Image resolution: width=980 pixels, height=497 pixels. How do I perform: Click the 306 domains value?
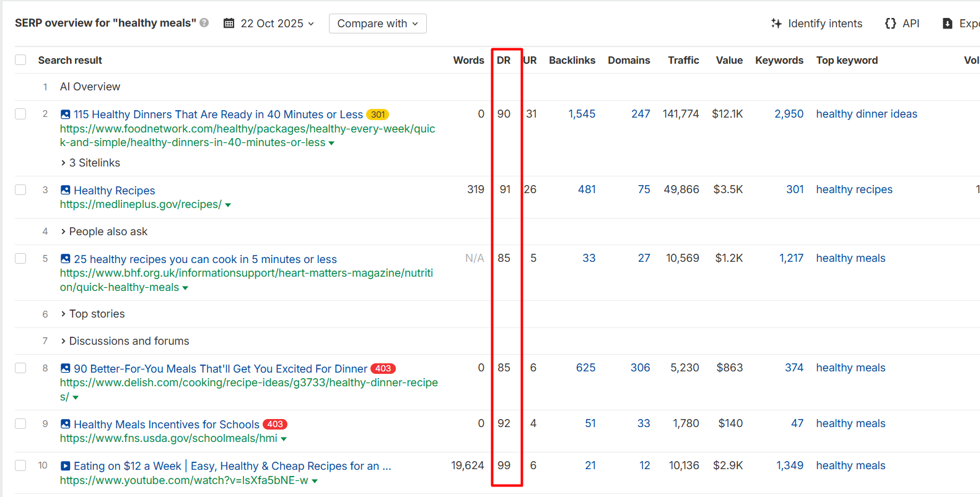coord(641,368)
